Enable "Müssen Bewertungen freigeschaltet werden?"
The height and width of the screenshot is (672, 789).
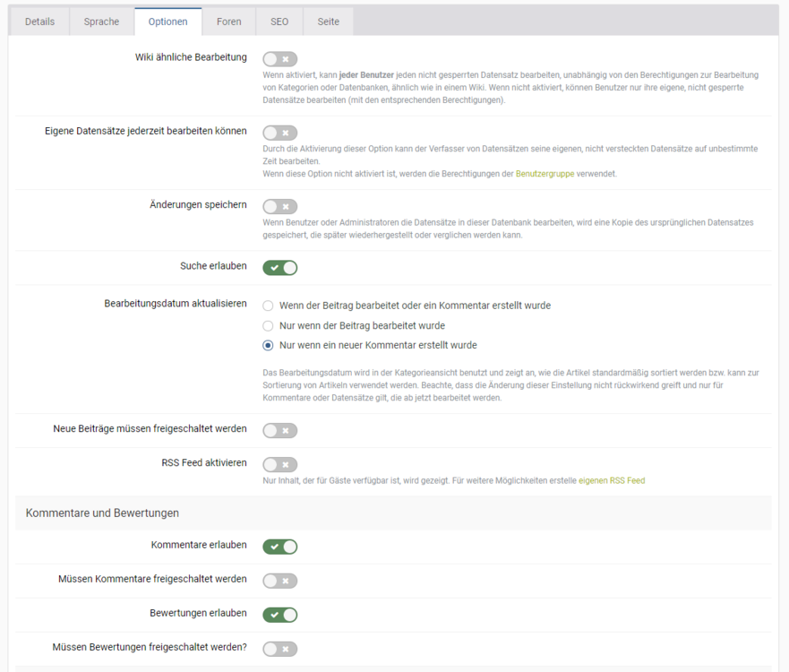coord(279,649)
